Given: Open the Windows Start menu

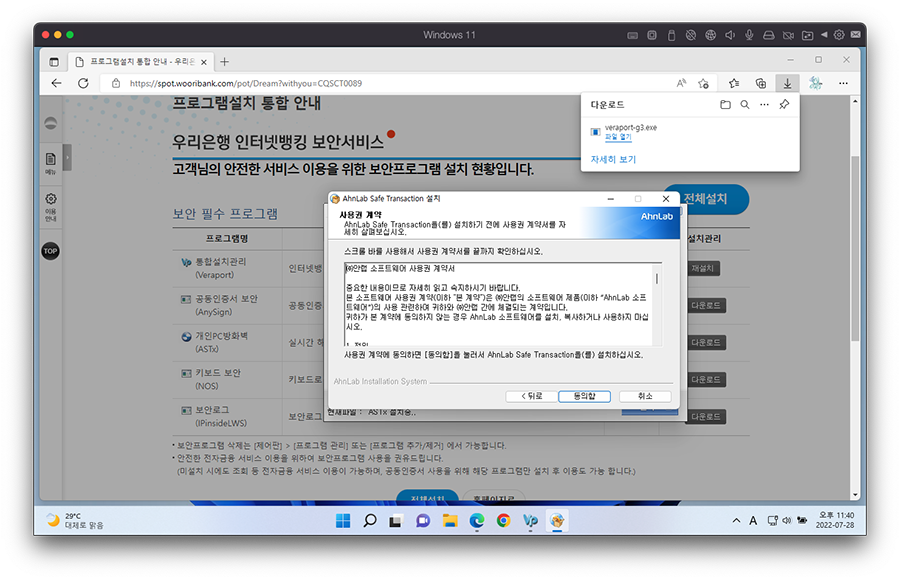Looking at the screenshot, I should [343, 521].
